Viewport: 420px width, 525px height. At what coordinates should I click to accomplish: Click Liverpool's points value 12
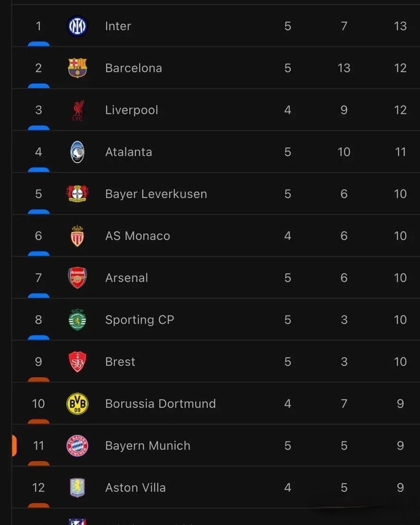pos(400,110)
